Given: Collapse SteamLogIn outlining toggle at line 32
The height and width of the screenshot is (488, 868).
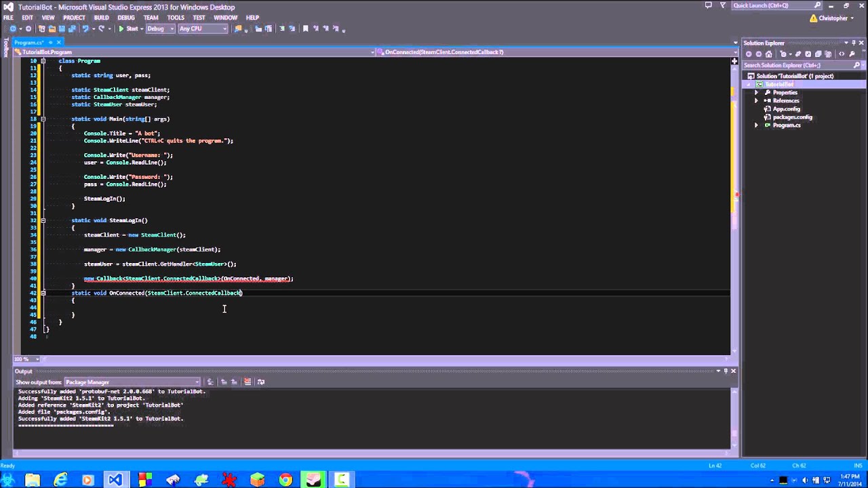Looking at the screenshot, I should pyautogui.click(x=43, y=220).
